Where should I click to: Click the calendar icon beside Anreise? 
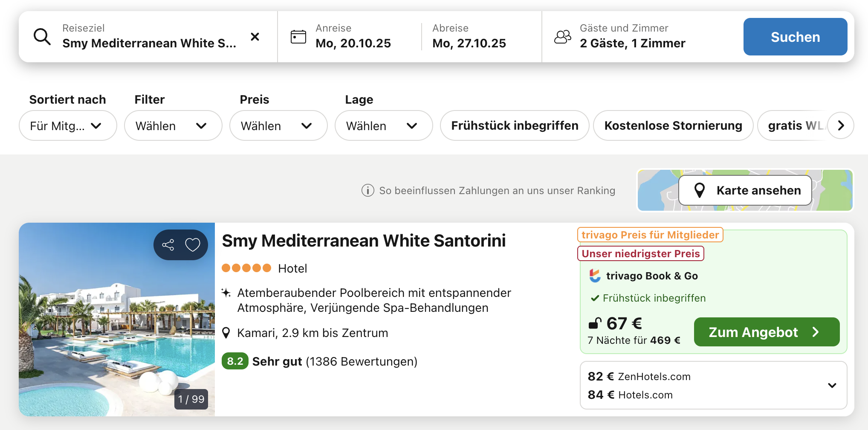coord(298,37)
